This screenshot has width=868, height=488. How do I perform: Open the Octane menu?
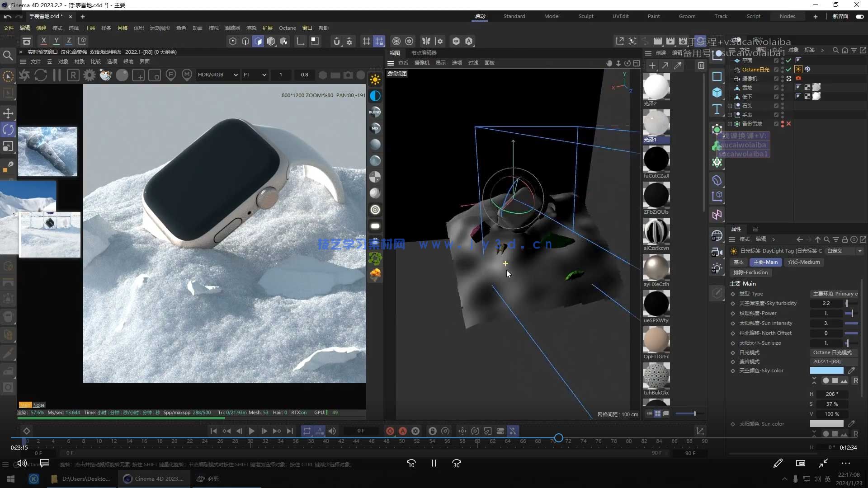tap(287, 28)
